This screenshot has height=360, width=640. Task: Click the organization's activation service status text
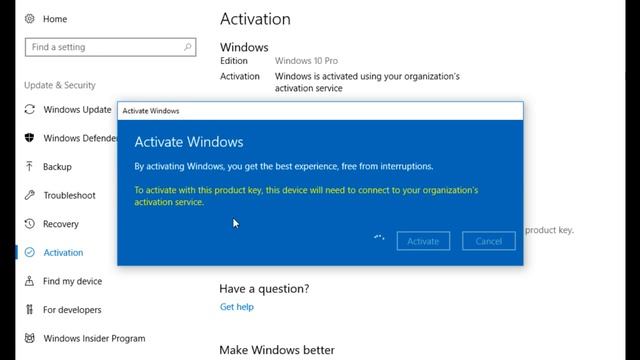(x=367, y=82)
